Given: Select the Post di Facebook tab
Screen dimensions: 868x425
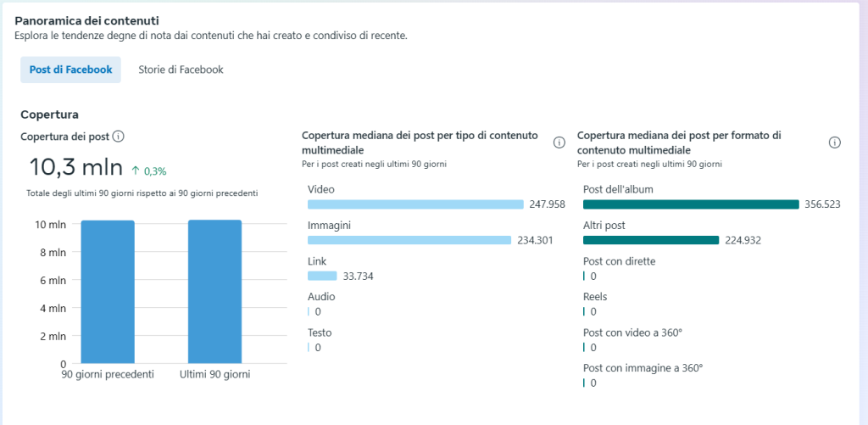Looking at the screenshot, I should [x=70, y=70].
